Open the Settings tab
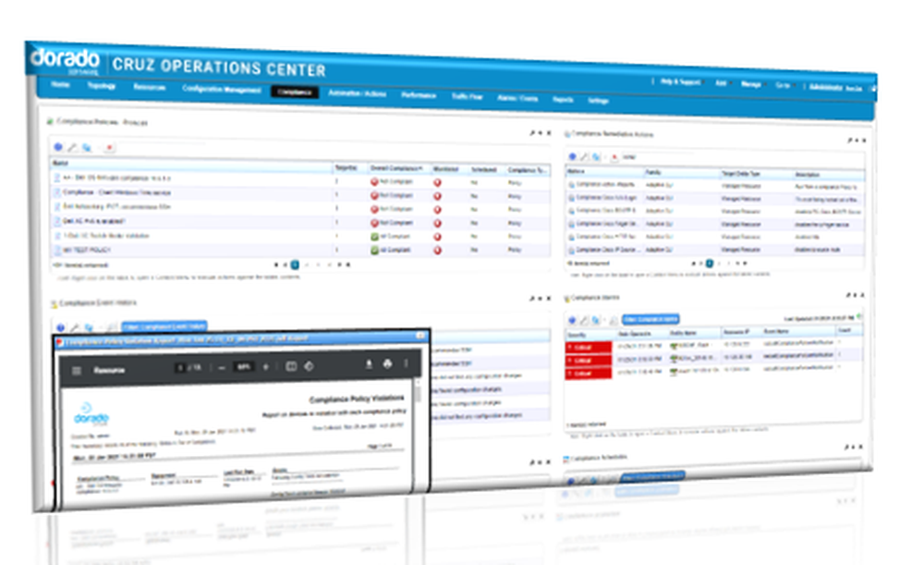The height and width of the screenshot is (565, 924). pos(598,100)
